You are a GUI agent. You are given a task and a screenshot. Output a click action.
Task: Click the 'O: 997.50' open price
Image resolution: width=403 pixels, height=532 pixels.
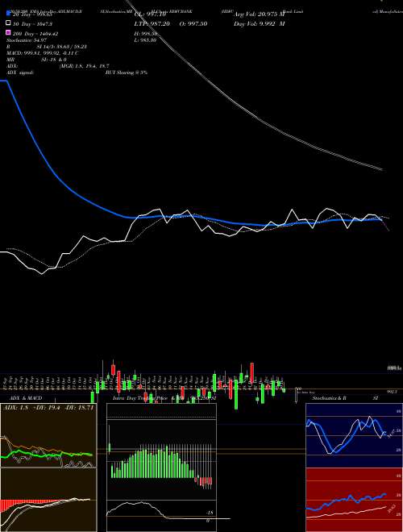(x=193, y=23)
